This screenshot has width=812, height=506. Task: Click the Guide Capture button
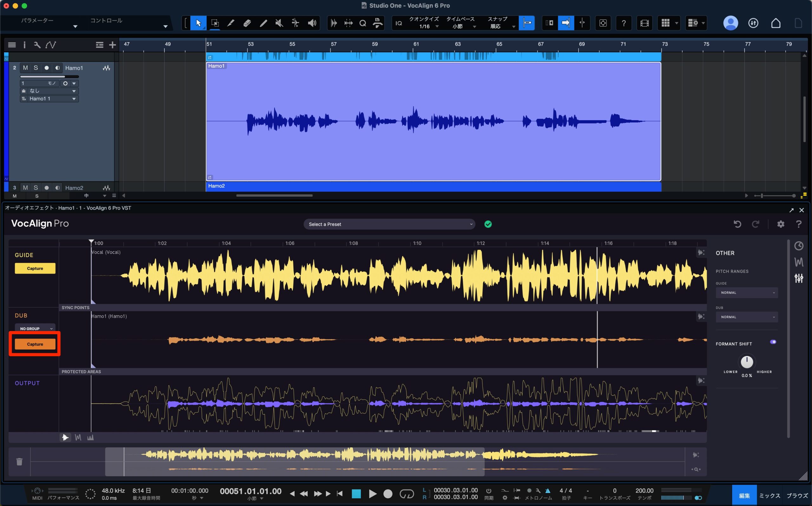pos(35,269)
